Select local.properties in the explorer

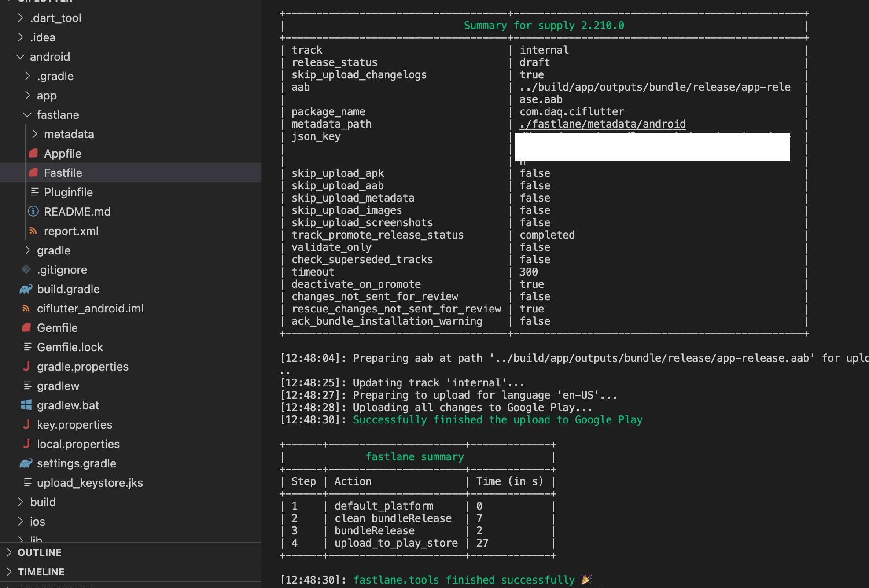click(78, 444)
